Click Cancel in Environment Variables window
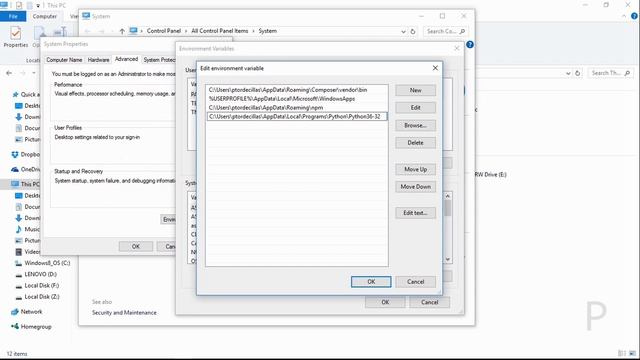 tap(429, 302)
